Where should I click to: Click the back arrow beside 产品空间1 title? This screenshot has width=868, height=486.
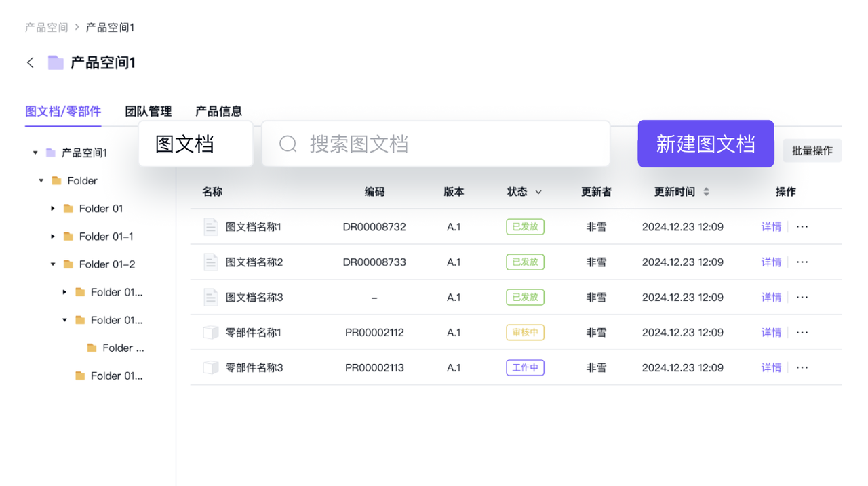click(30, 62)
